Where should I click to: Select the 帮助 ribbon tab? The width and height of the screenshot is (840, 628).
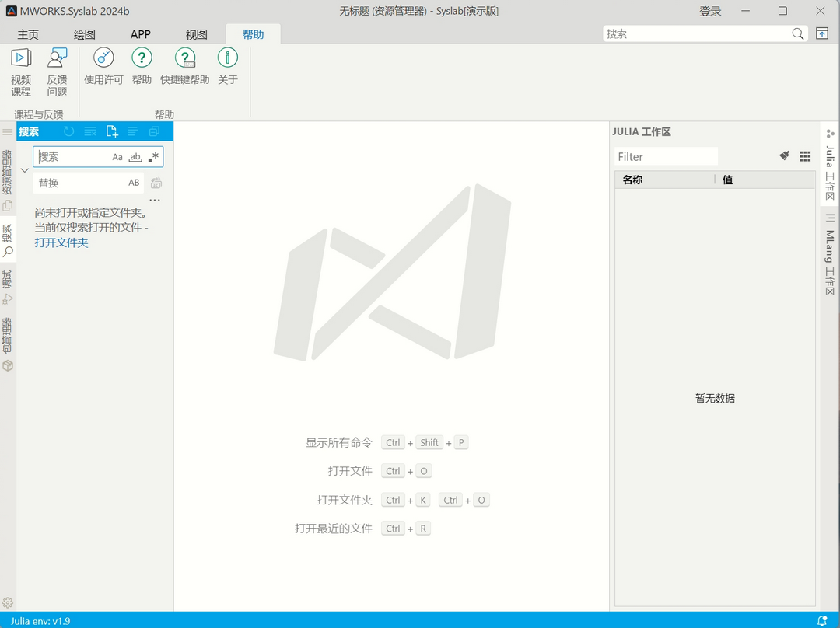point(253,34)
